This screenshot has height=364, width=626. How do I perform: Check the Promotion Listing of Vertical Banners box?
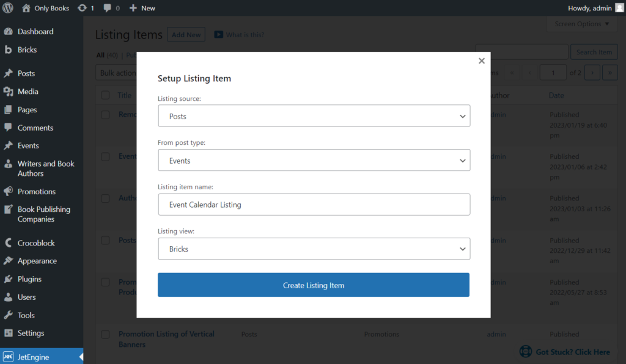tap(105, 335)
